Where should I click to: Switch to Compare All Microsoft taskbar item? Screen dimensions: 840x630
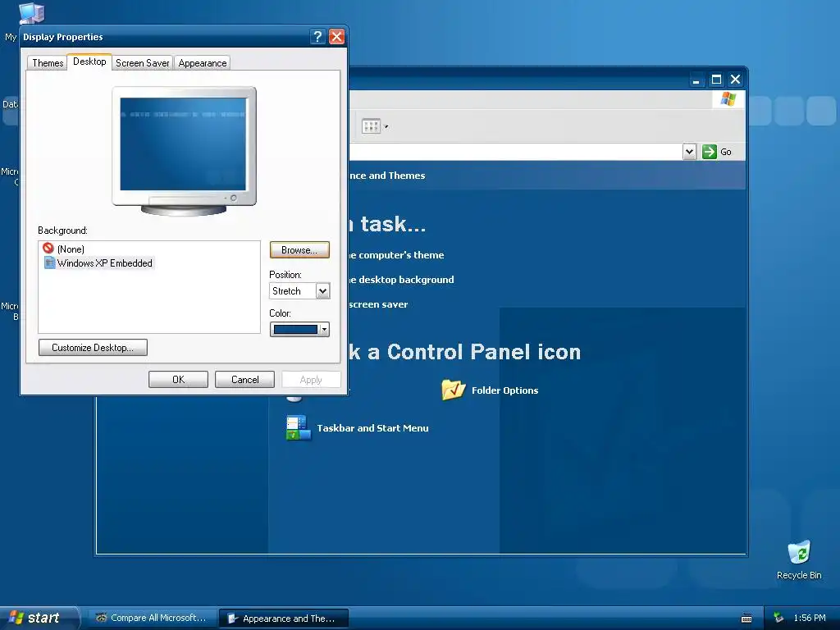click(152, 619)
